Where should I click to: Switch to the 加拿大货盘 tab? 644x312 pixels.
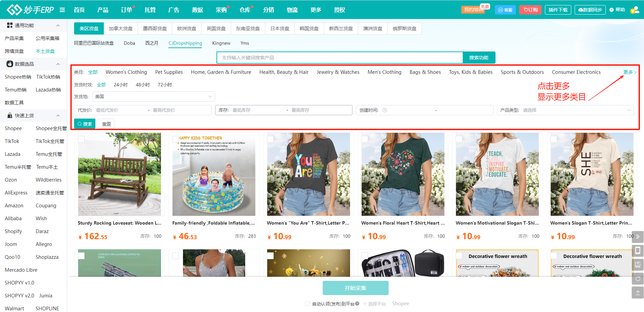[x=121, y=28]
